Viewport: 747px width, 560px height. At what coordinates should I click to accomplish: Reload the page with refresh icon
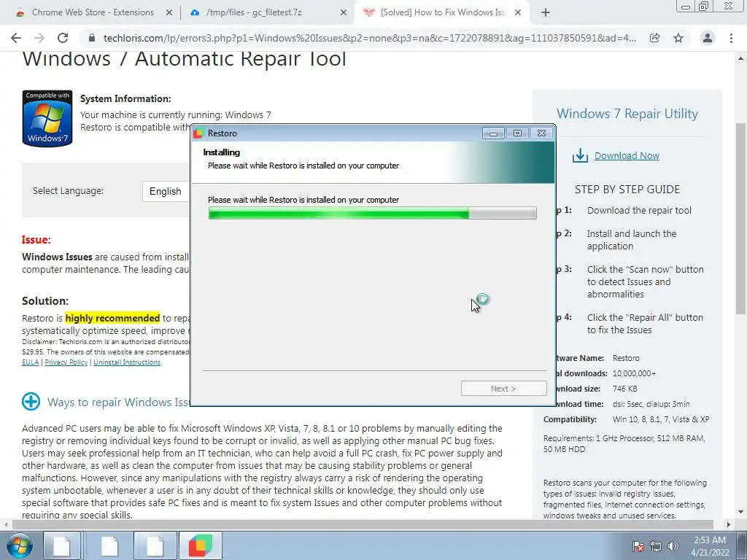point(63,38)
